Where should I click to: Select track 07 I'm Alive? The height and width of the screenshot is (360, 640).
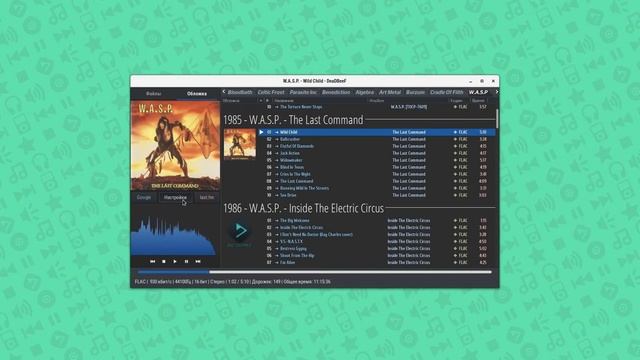377,262
